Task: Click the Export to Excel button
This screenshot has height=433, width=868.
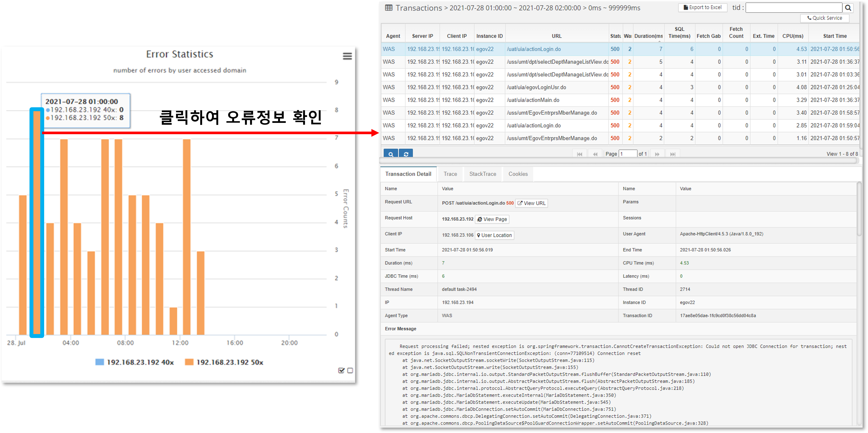Action: pos(703,7)
